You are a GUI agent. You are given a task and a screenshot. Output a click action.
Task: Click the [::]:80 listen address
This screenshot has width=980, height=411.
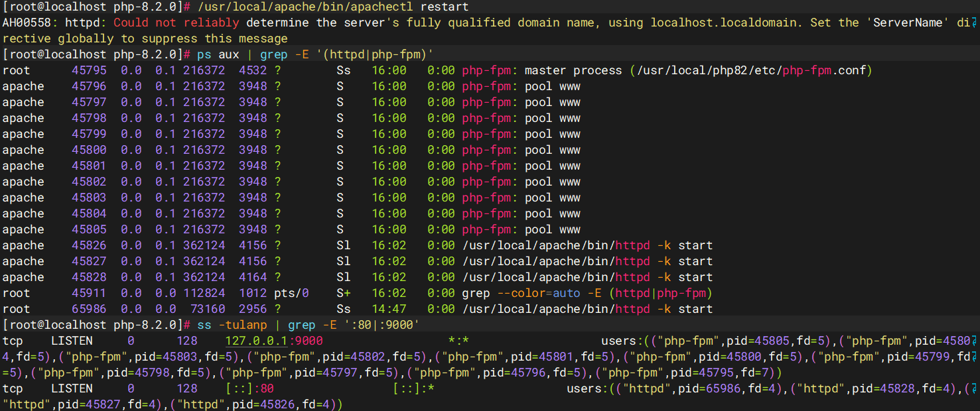click(x=249, y=388)
